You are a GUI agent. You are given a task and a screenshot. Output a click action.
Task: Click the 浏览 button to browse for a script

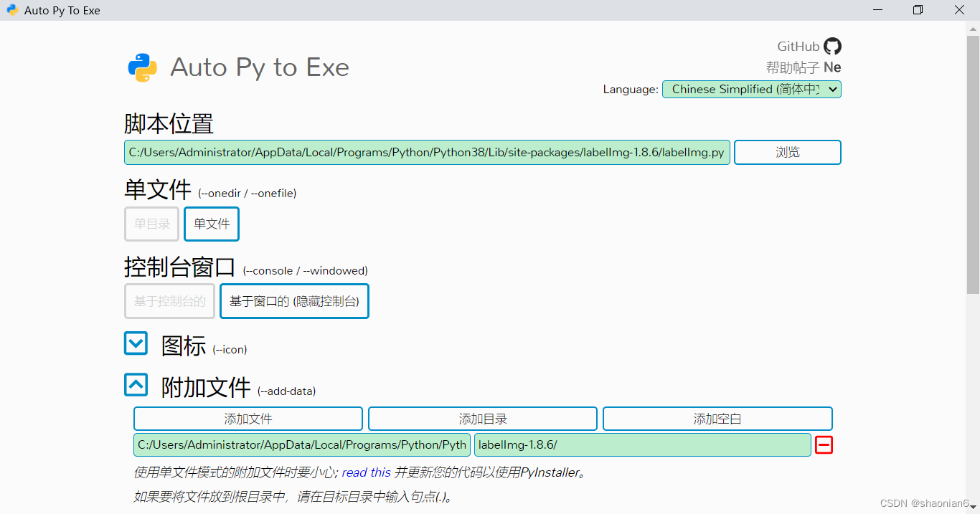tap(787, 152)
